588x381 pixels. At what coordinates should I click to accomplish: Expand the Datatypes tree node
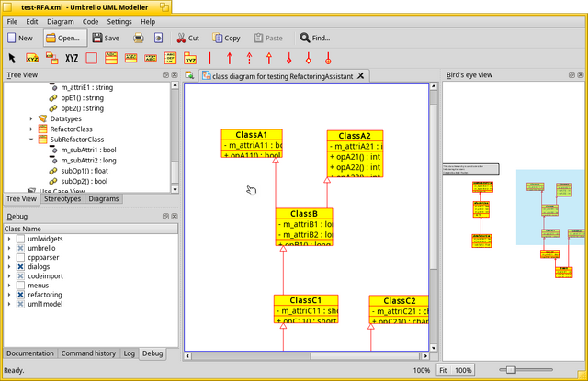tap(31, 118)
